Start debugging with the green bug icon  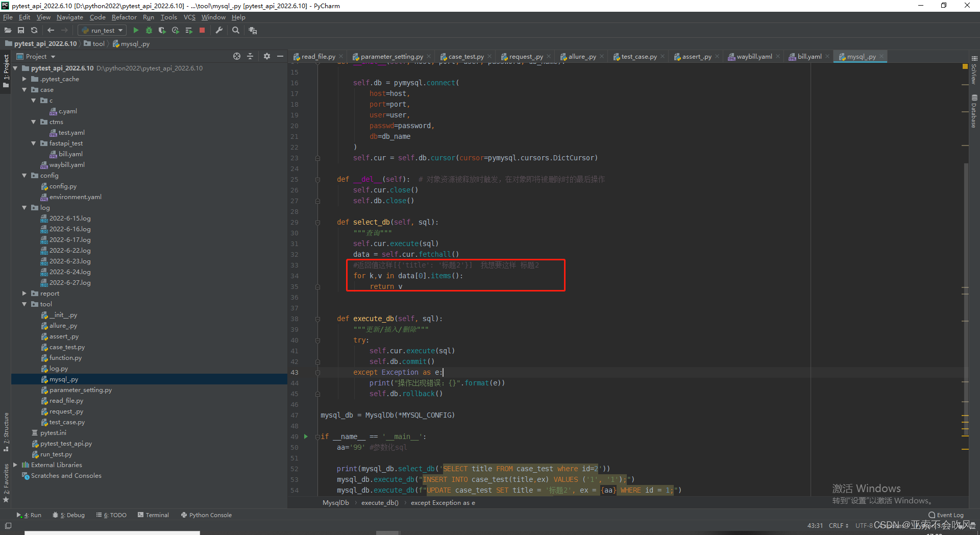(x=149, y=31)
